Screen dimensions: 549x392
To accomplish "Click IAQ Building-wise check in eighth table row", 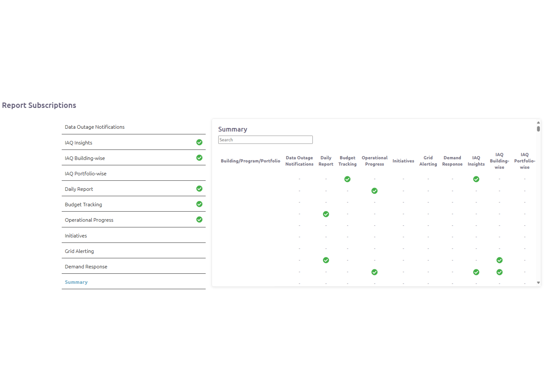I will click(499, 260).
